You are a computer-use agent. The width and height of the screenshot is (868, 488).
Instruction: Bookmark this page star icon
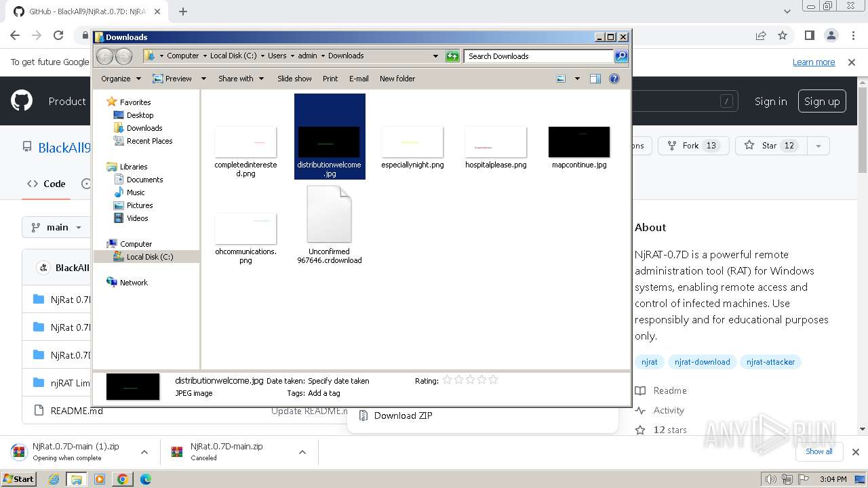tap(783, 35)
